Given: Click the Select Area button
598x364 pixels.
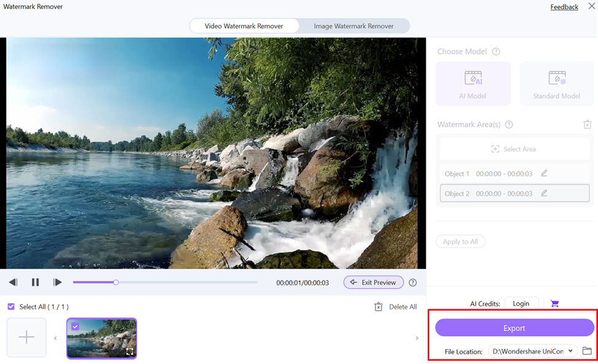Looking at the screenshot, I should (x=514, y=149).
